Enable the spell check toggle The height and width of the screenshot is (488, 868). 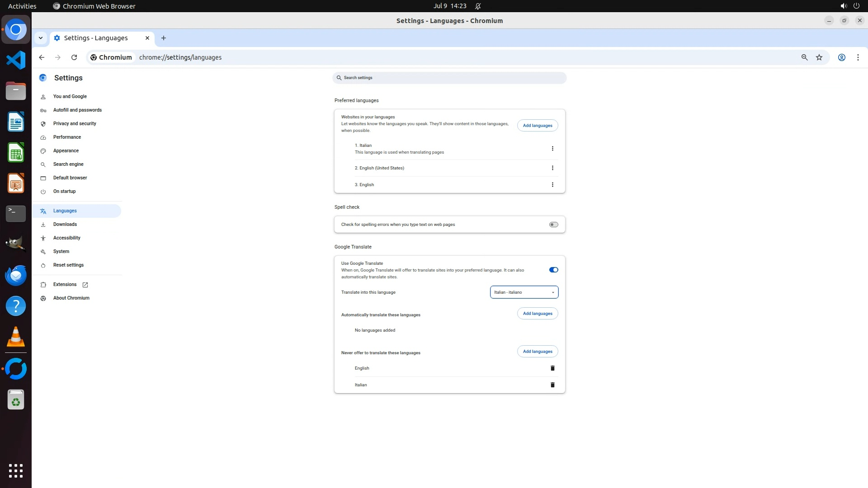553,225
